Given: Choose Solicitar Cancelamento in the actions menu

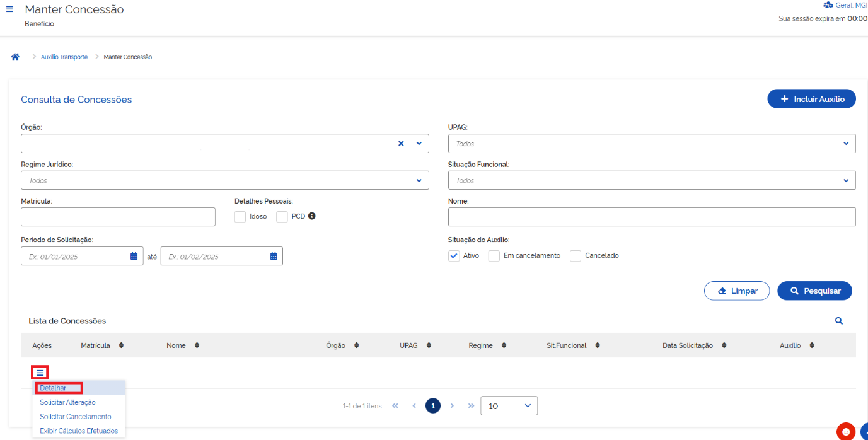Looking at the screenshot, I should pos(75,417).
